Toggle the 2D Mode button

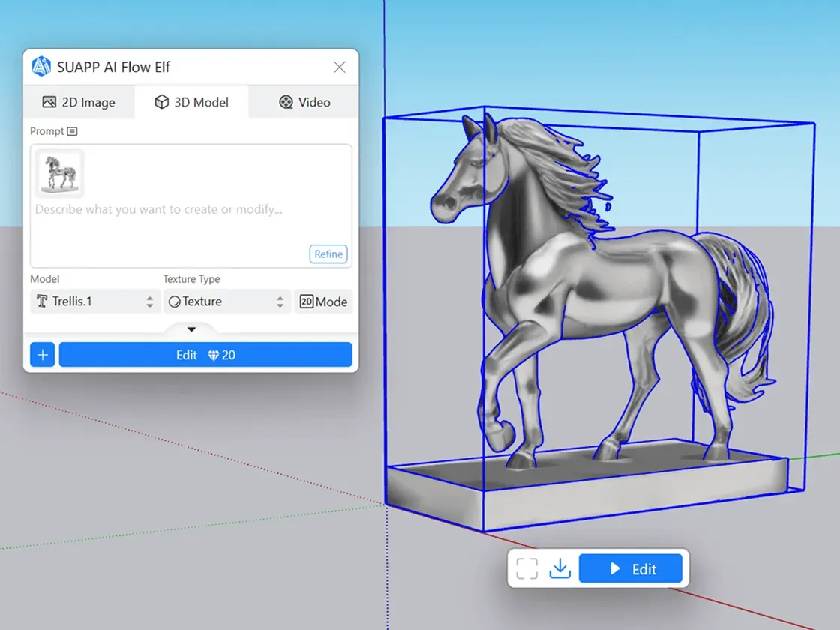(x=323, y=301)
